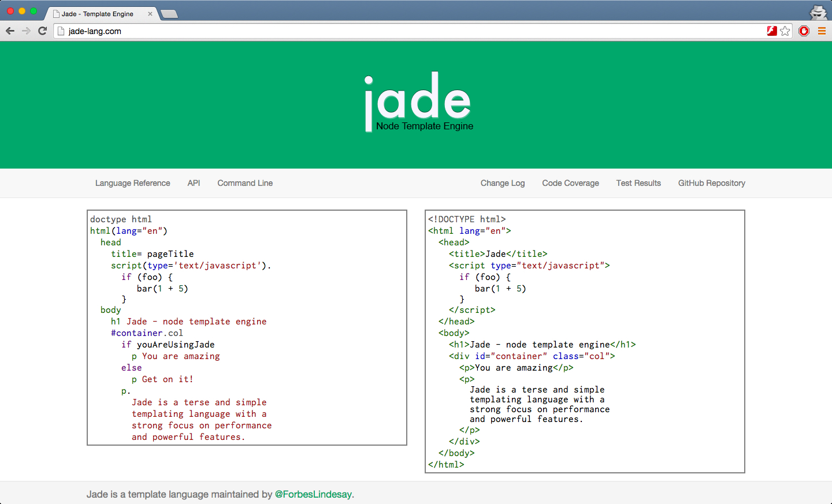Open the Test Results page
The height and width of the screenshot is (504, 832).
(x=638, y=183)
